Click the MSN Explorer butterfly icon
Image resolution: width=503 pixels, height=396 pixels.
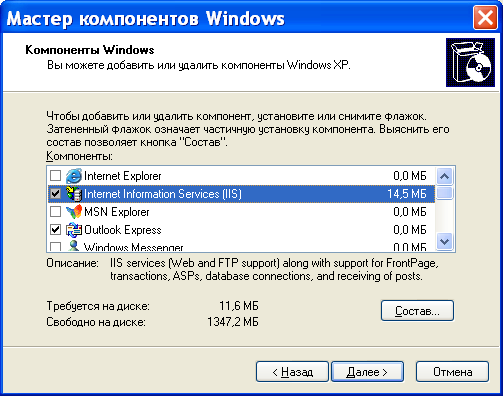(74, 212)
